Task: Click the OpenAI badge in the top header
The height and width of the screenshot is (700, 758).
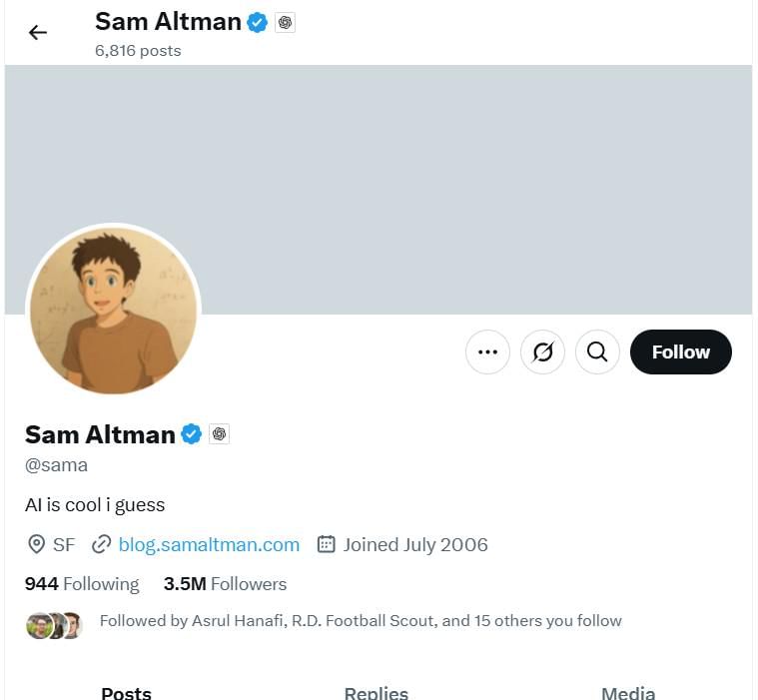Action: [x=286, y=22]
